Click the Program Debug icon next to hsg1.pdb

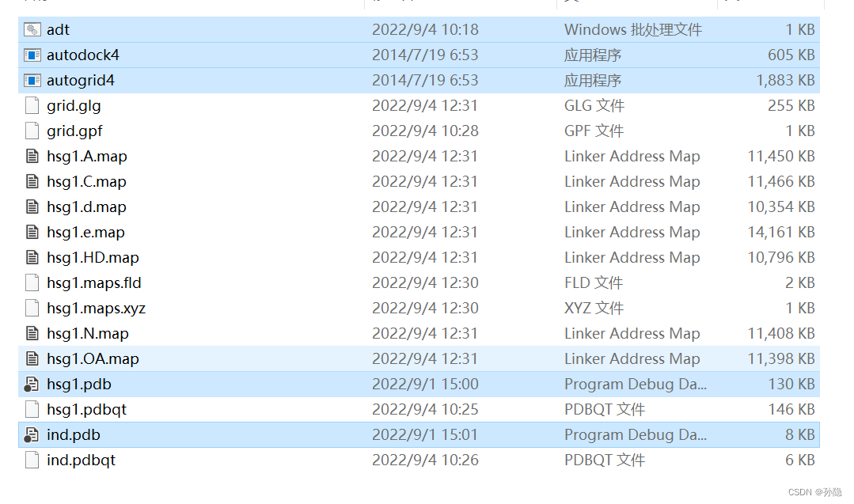coord(32,384)
